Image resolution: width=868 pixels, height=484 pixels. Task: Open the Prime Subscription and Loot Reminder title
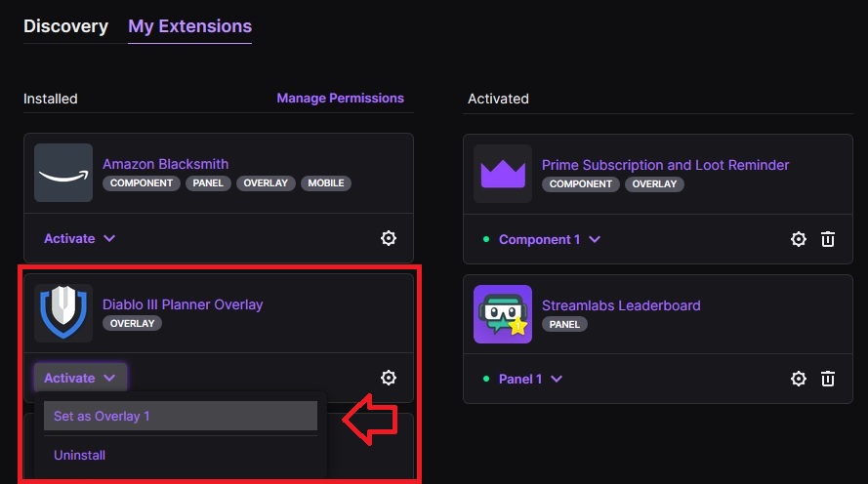tap(665, 165)
